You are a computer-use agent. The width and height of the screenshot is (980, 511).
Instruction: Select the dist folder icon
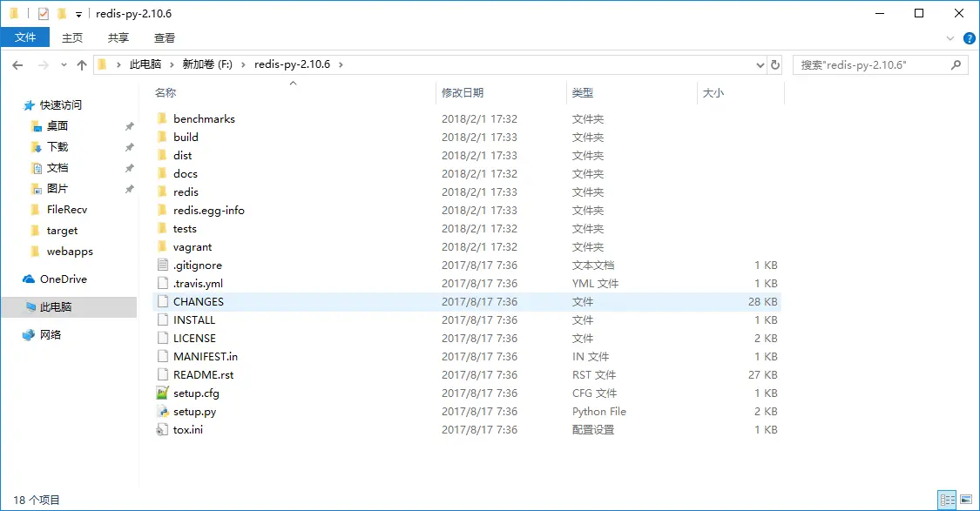point(163,155)
